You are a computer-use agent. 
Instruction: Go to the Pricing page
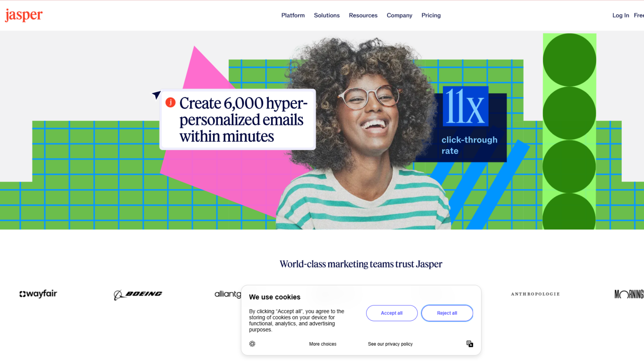[x=431, y=15]
